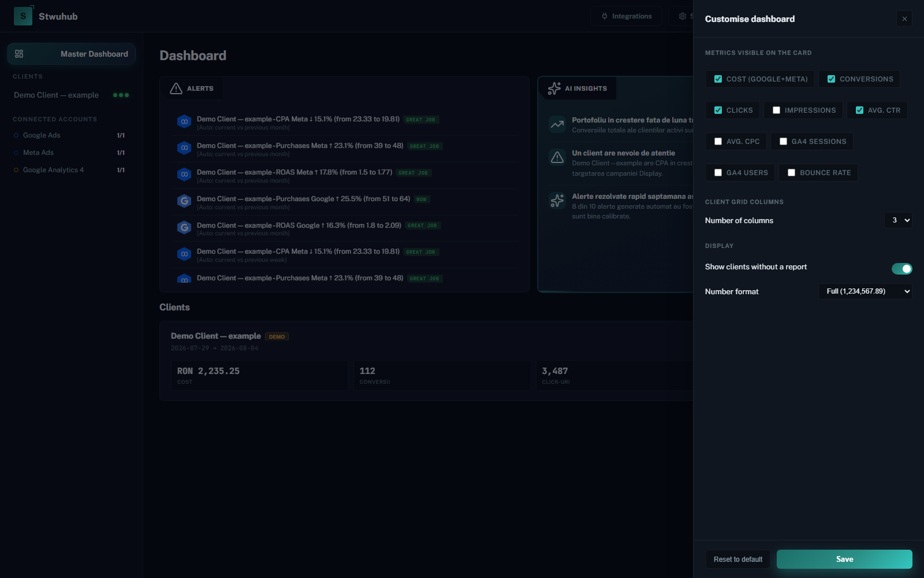Open the Number of columns dropdown

(898, 220)
